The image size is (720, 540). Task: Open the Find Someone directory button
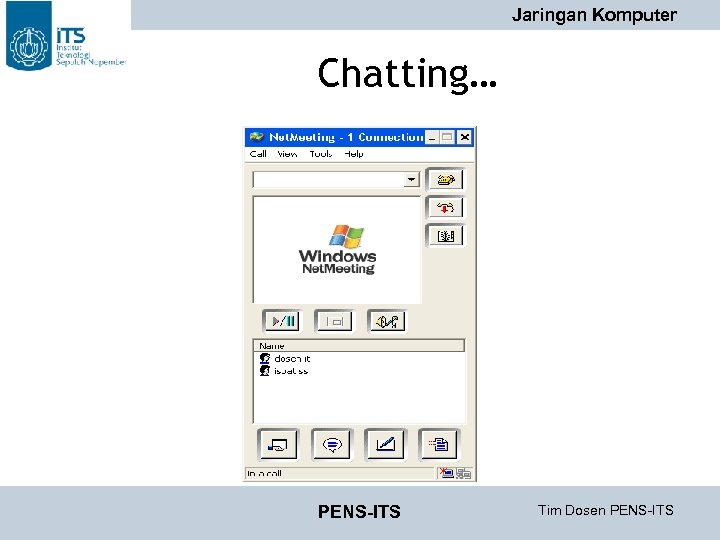point(445,236)
